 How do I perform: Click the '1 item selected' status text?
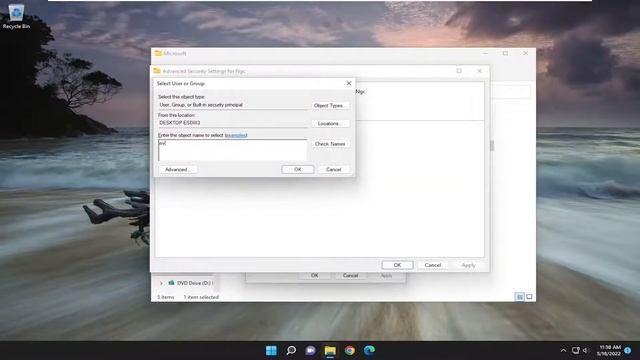(201, 297)
